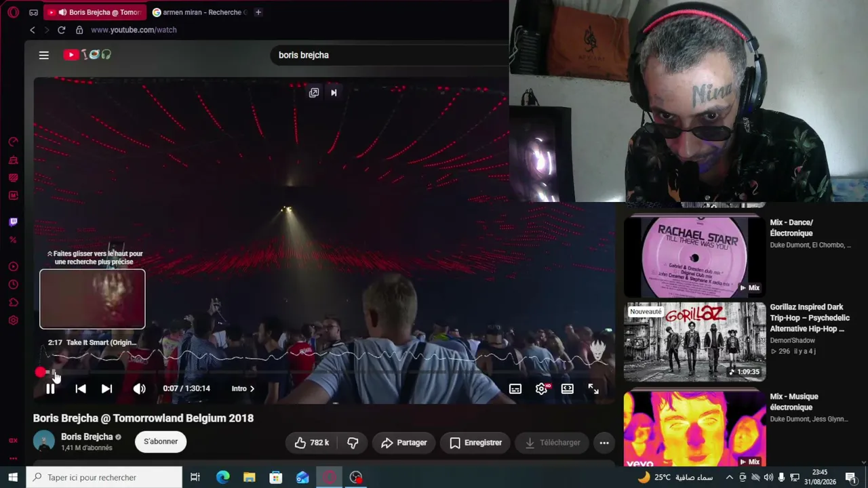
Task: Open the three-dot more actions menu
Action: [604, 443]
